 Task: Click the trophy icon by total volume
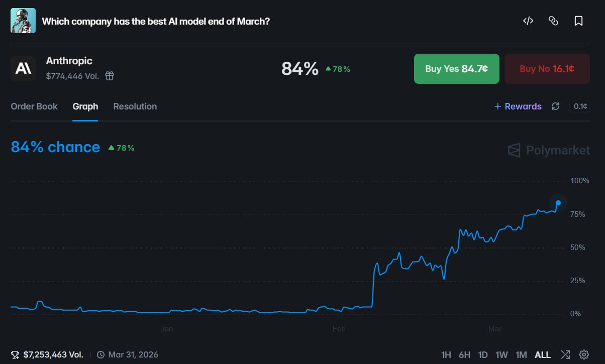15,354
